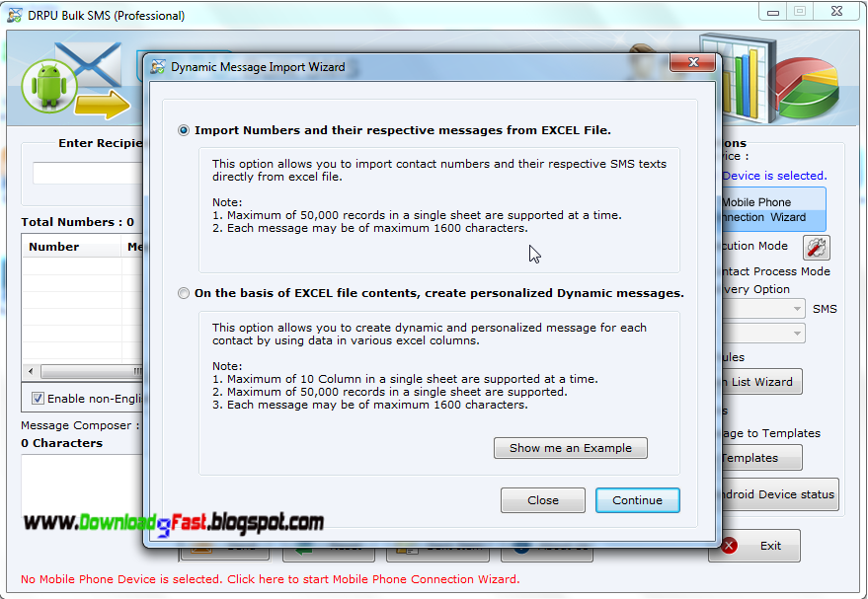Select Import Numbers from EXCEL File option
This screenshot has height=599, width=868.
(x=184, y=130)
